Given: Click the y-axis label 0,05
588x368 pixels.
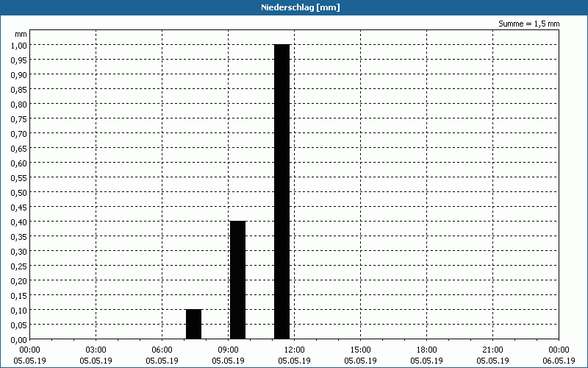Looking at the screenshot, I should 18,325.
